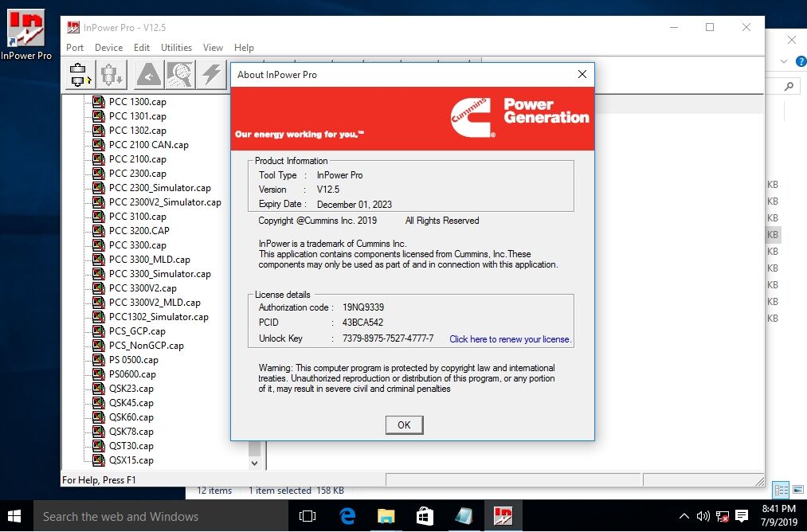Screen dimensions: 807x532
Task: Select PCC 2300.cap in the tree
Action: click(137, 174)
